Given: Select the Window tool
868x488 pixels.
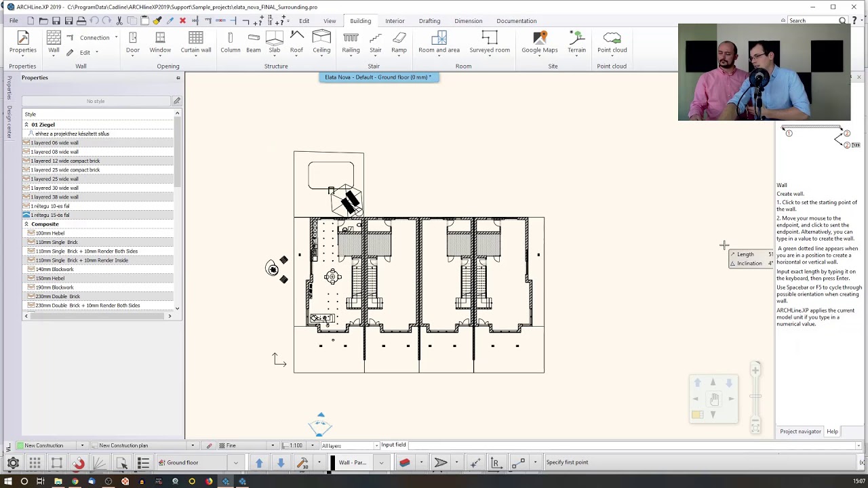Looking at the screenshot, I should [160, 42].
